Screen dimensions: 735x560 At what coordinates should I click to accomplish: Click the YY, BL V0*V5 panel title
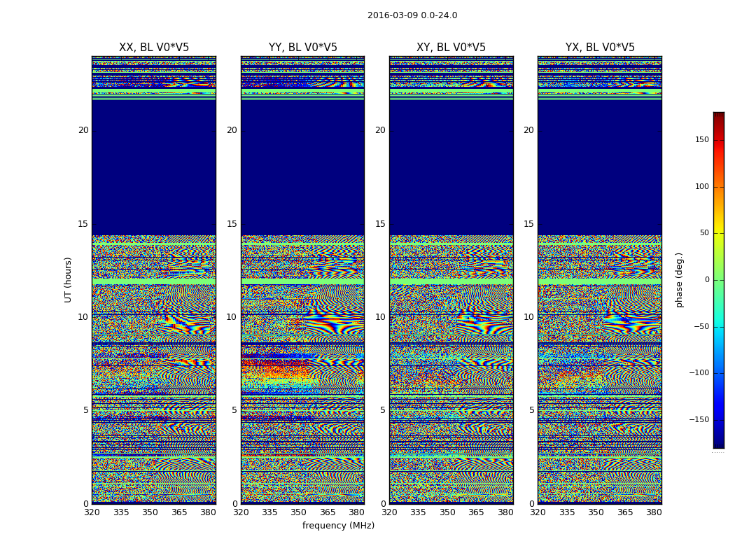pyautogui.click(x=302, y=48)
